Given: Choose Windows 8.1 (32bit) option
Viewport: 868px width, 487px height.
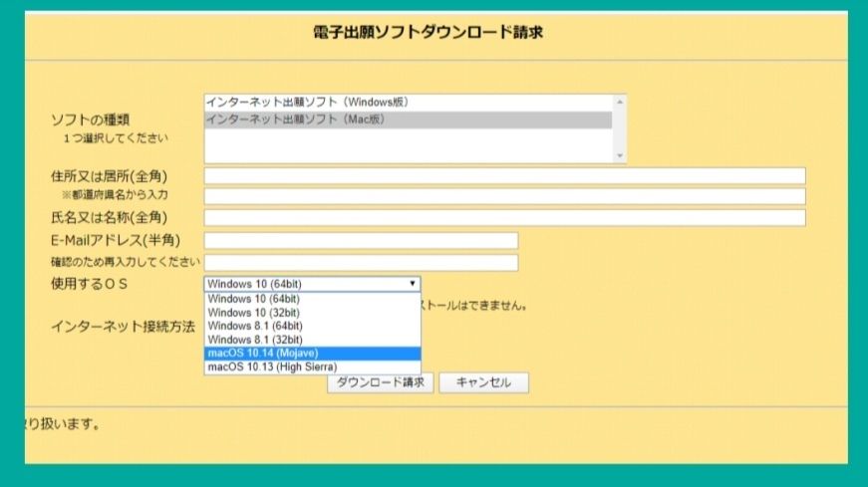Looking at the screenshot, I should coord(255,340).
